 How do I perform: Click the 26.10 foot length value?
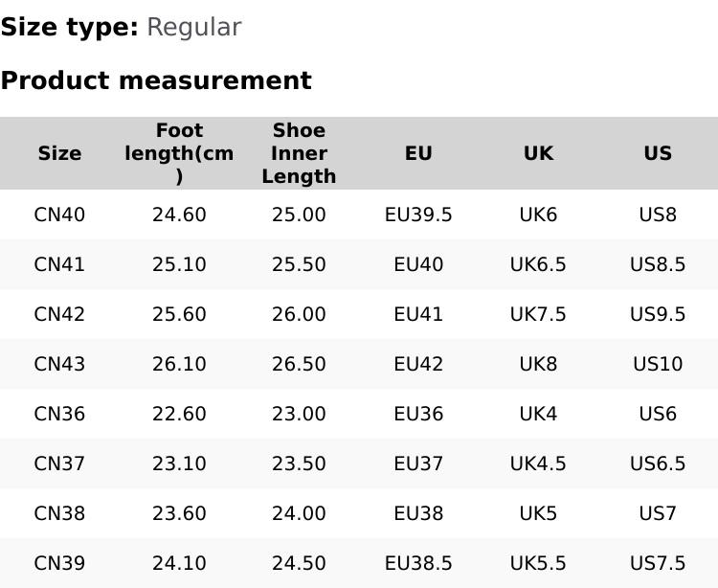coord(179,364)
